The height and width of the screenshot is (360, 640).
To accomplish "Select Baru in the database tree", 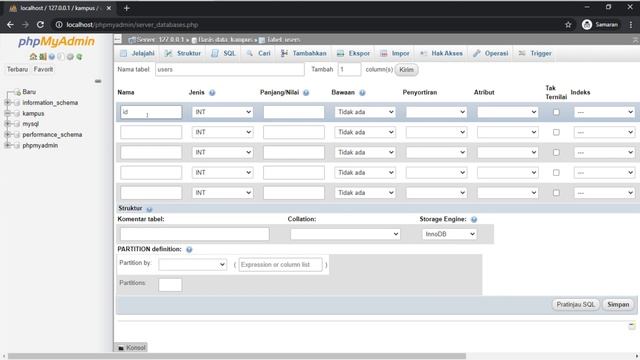I will click(x=29, y=92).
